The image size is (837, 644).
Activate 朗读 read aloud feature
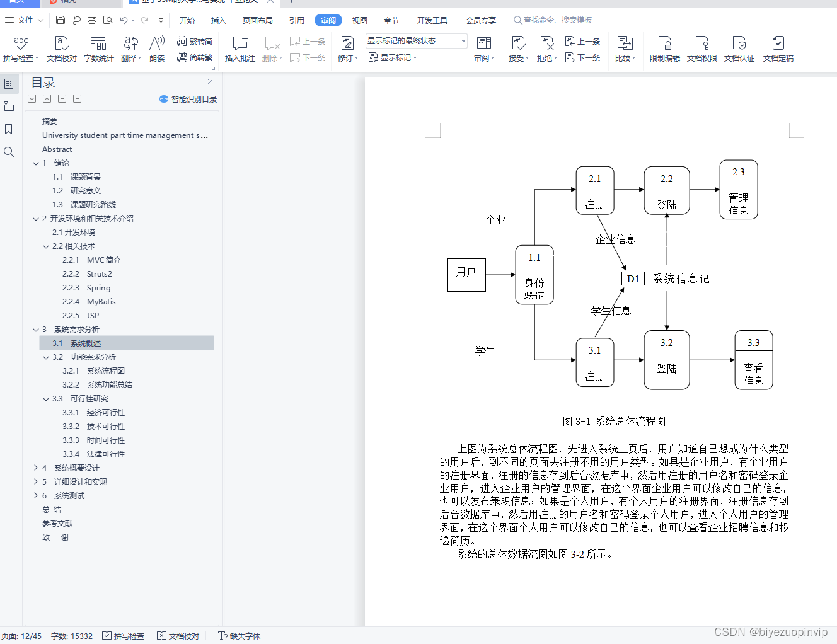pos(156,49)
